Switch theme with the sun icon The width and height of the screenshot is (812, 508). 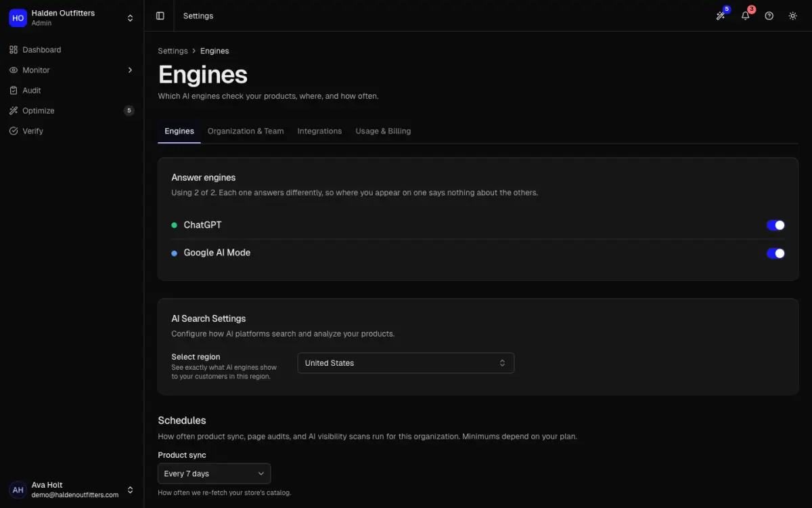coord(793,16)
